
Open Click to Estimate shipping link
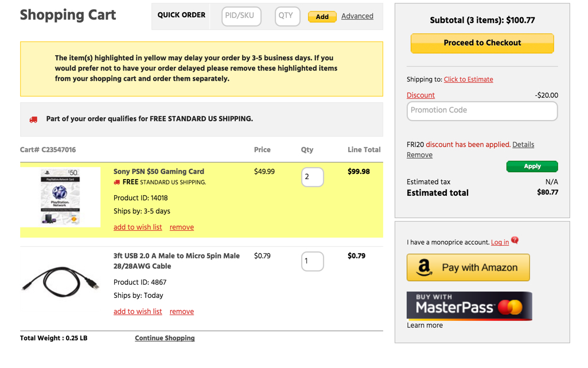pos(468,79)
